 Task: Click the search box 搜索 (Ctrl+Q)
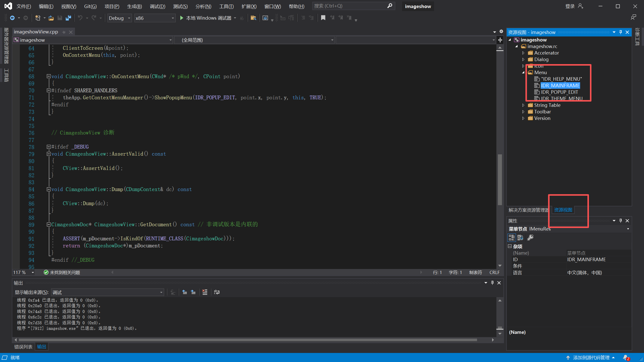[x=353, y=6]
